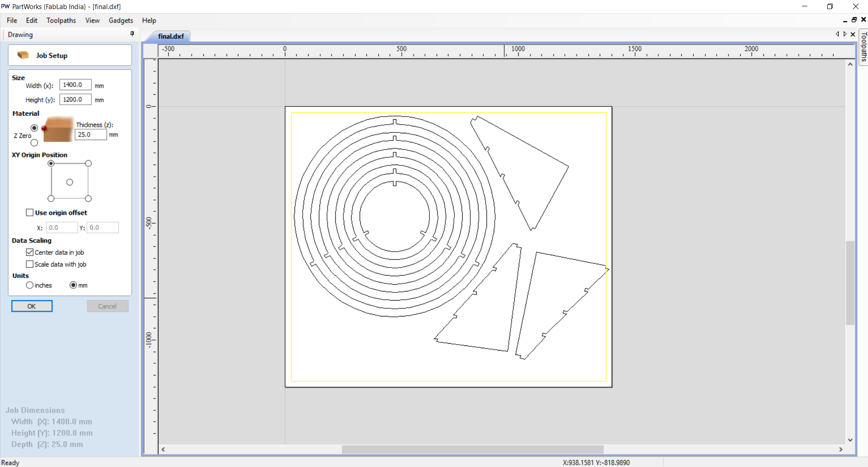The image size is (868, 467).
Task: Click the Width (x) input field
Action: (x=75, y=85)
